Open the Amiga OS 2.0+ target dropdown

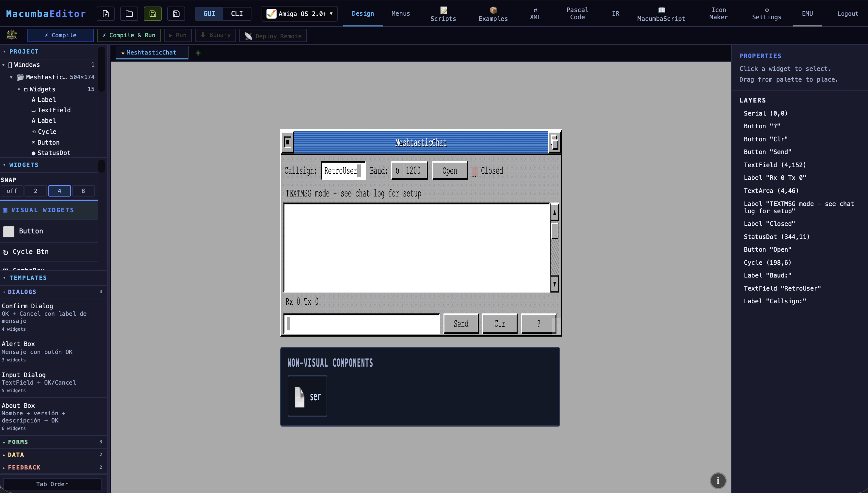click(x=299, y=13)
